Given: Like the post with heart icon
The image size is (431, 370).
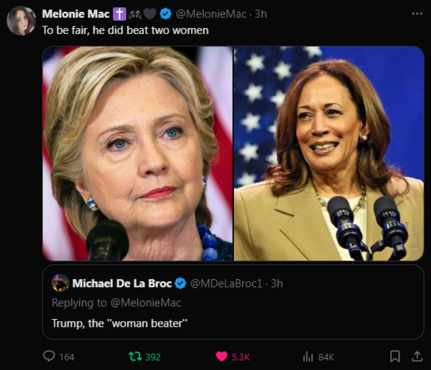Looking at the screenshot, I should [x=221, y=357].
